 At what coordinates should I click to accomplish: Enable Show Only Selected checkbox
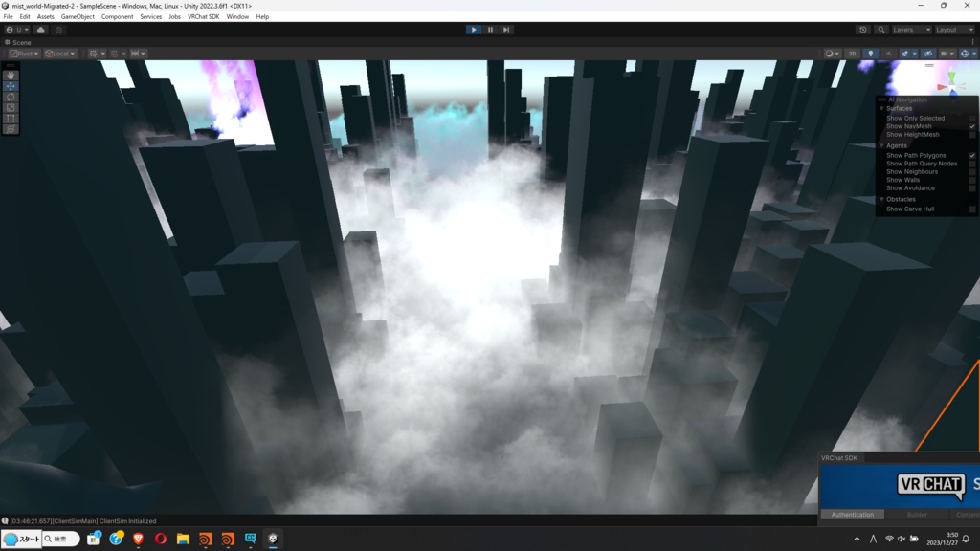pyautogui.click(x=972, y=118)
